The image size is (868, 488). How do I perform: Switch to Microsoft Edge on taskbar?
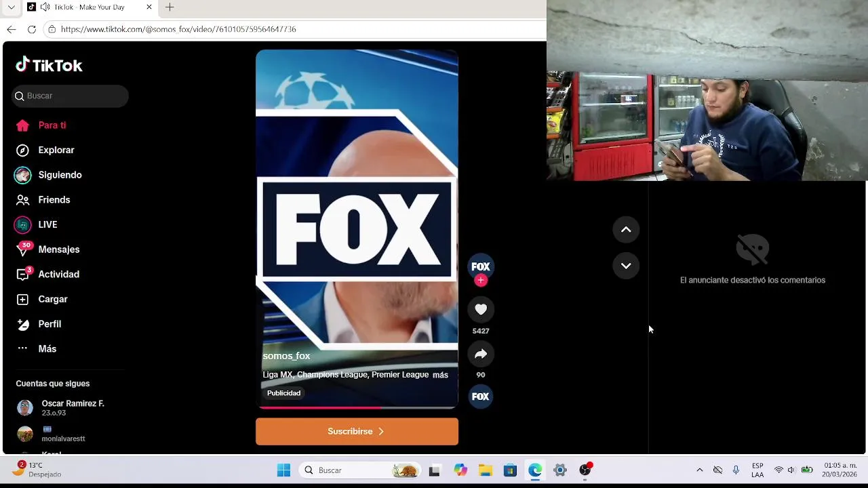click(535, 470)
